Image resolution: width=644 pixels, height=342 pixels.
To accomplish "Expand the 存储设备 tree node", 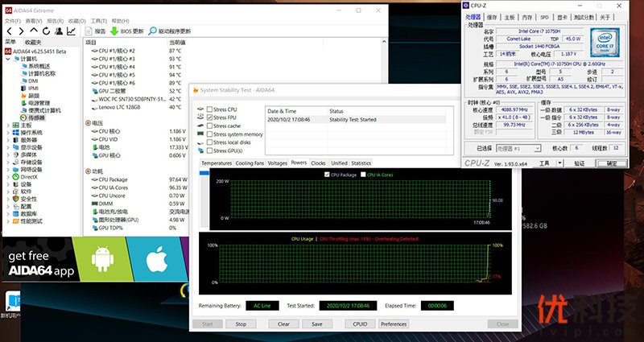I will (8, 163).
